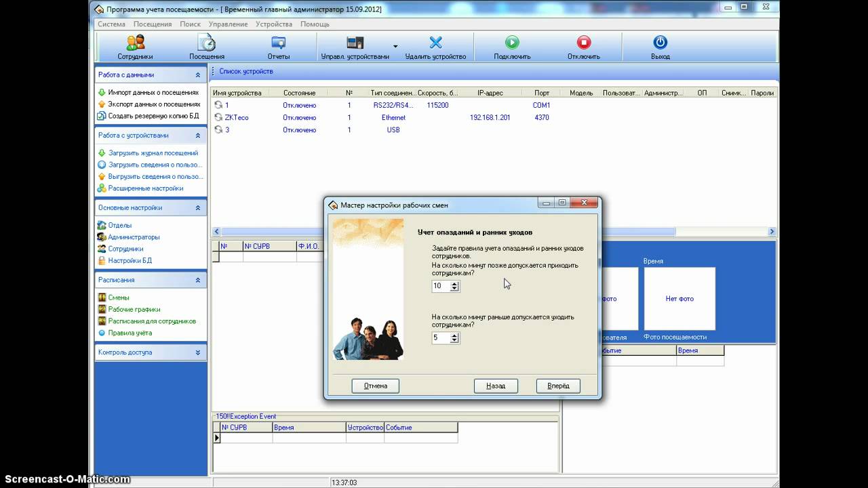Open the Посещения toolbar icon

[x=207, y=43]
